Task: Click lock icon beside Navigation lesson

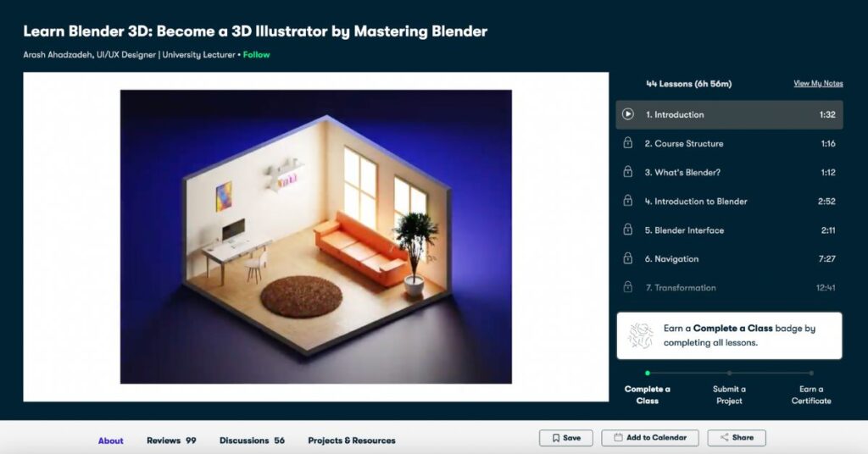Action: tap(628, 258)
